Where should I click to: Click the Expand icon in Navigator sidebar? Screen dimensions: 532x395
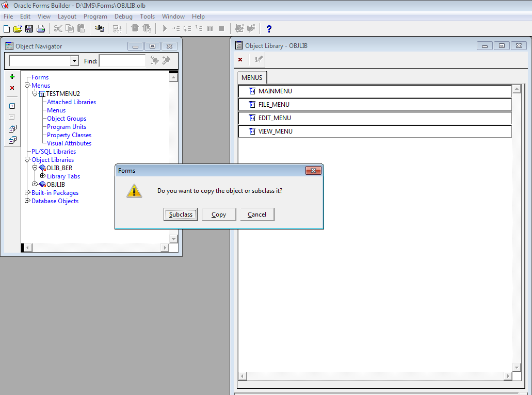coord(12,106)
